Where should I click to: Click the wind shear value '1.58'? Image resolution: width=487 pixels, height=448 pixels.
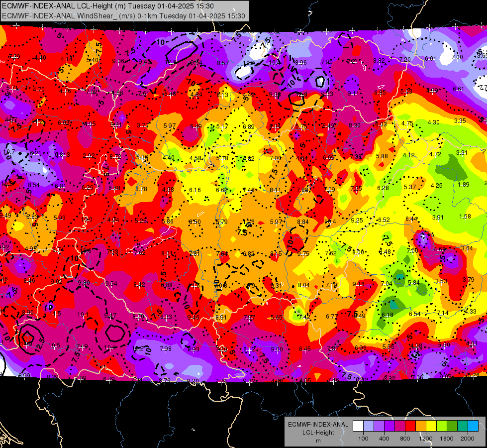point(465,217)
